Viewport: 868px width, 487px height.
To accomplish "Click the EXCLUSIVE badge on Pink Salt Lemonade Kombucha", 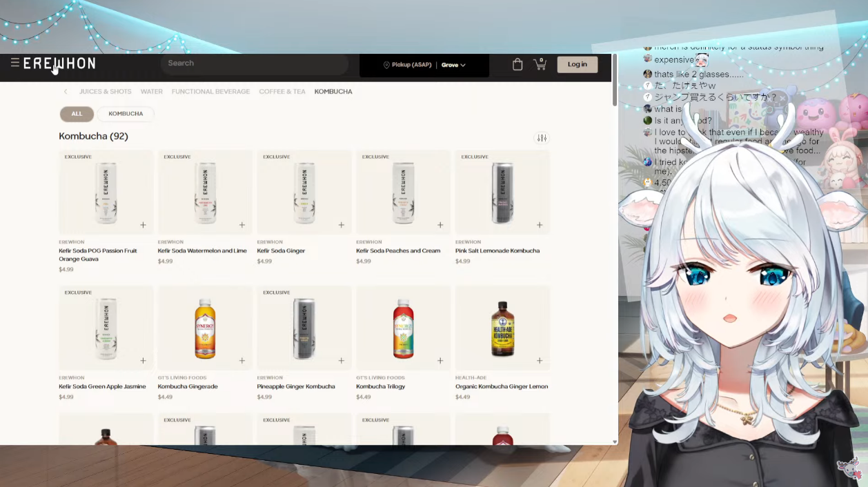I will point(475,157).
